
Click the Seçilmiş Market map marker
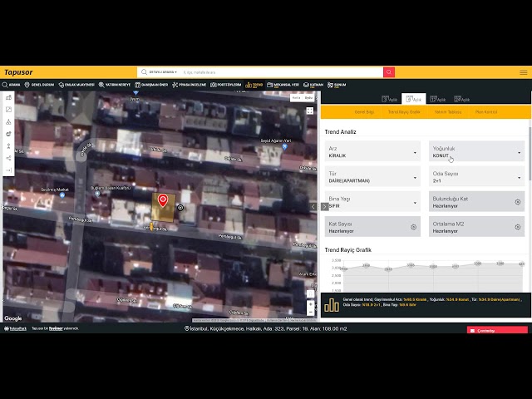pyautogui.click(x=62, y=195)
